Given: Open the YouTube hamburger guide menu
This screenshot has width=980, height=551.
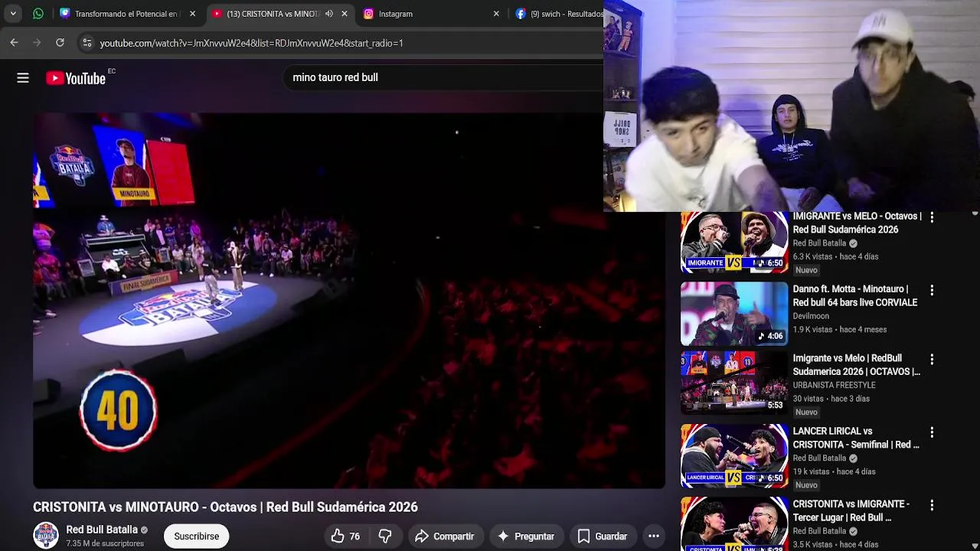Looking at the screenshot, I should point(23,77).
